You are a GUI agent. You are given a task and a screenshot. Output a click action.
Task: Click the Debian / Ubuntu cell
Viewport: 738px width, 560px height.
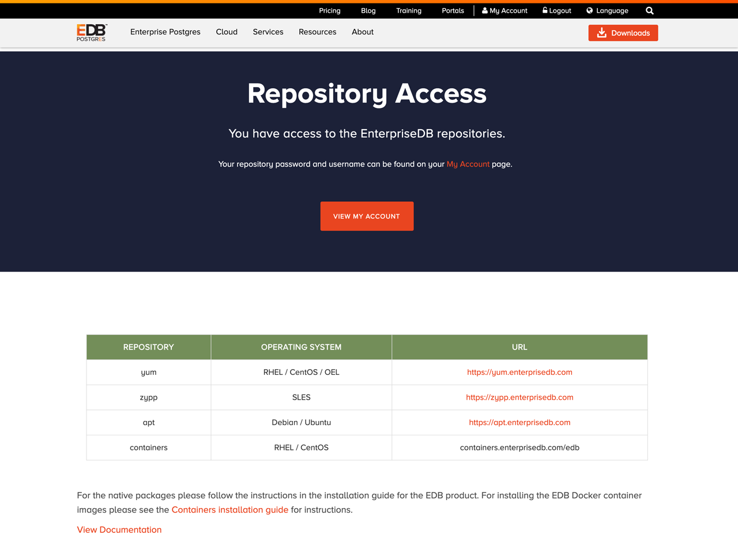(302, 423)
